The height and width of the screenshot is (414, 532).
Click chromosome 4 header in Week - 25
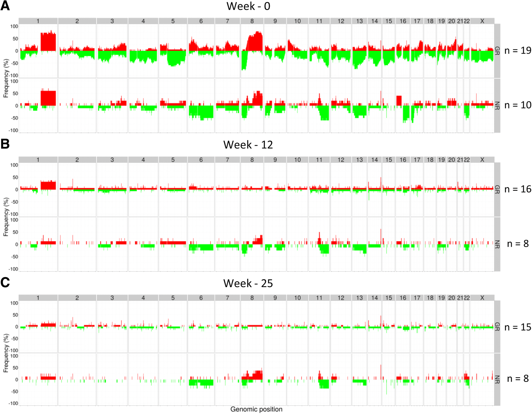[x=143, y=298]
